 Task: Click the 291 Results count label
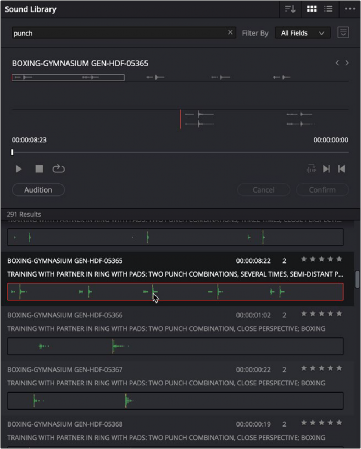pyautogui.click(x=24, y=214)
